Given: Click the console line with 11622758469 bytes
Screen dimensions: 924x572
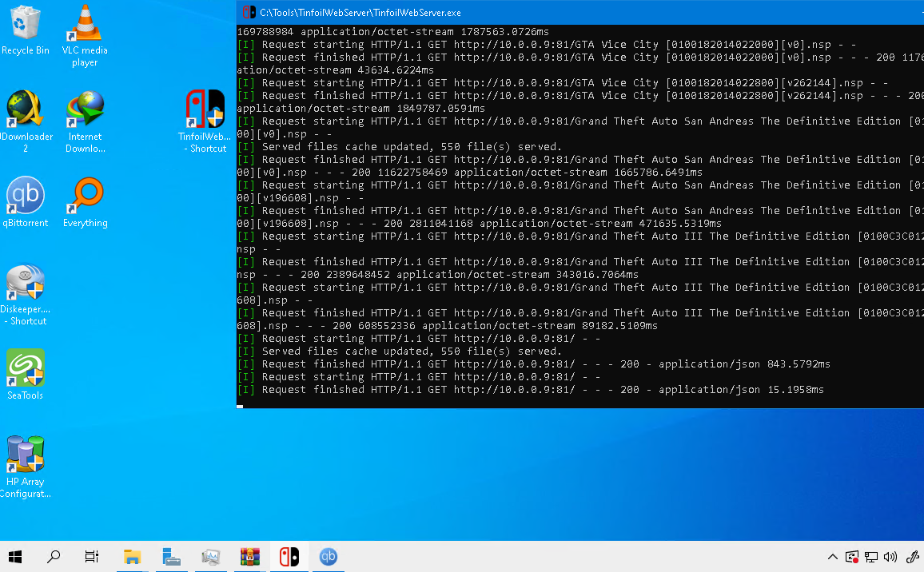Looking at the screenshot, I should pos(470,173).
